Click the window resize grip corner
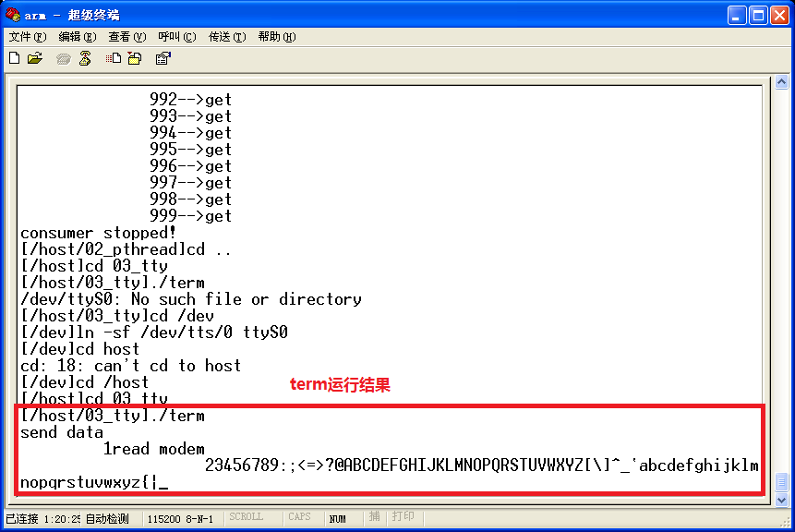795x532 pixels. pos(787,523)
